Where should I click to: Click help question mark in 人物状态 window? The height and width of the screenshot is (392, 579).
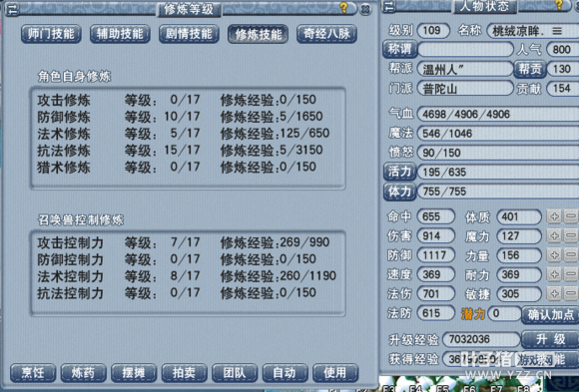[x=559, y=5]
